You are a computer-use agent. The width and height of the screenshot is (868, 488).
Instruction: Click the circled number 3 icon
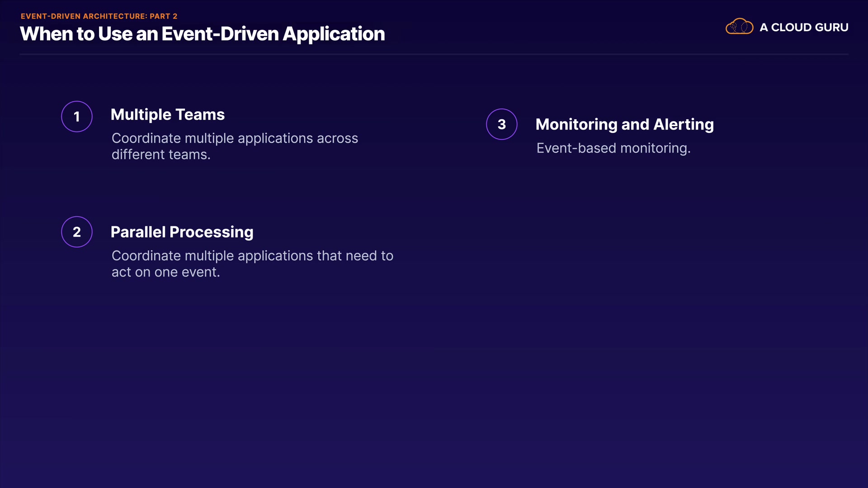pos(502,124)
